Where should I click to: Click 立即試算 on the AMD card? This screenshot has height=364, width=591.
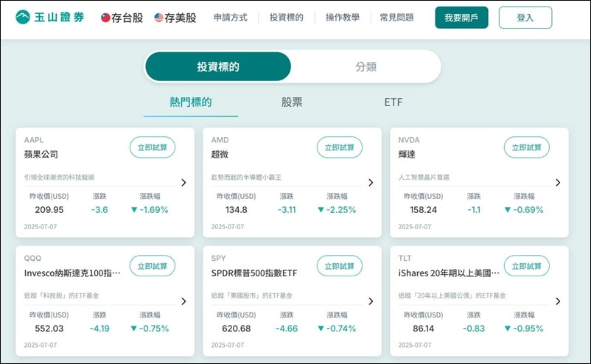point(340,147)
